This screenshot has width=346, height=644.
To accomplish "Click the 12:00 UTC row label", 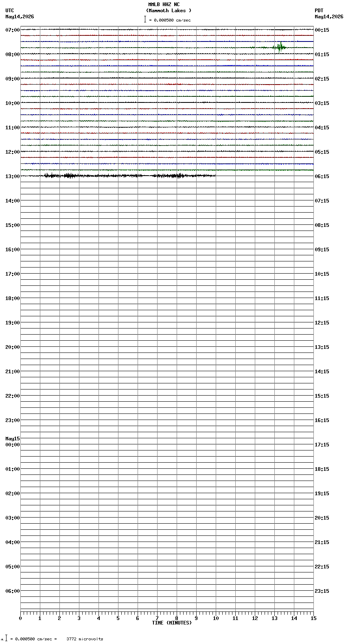I will (13, 152).
